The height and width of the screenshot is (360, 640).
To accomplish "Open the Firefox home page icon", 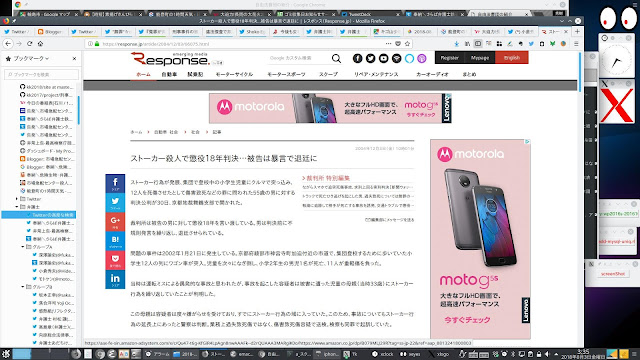I will (x=40, y=44).
